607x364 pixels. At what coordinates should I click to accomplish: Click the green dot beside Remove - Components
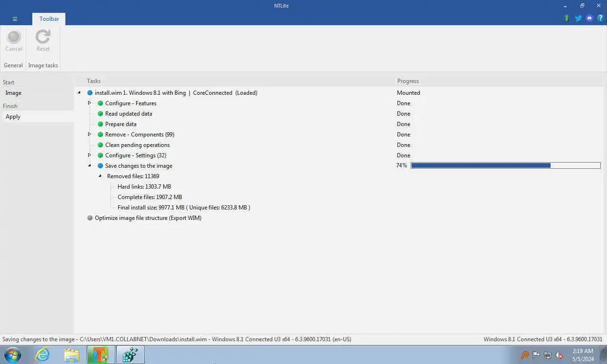click(x=100, y=135)
